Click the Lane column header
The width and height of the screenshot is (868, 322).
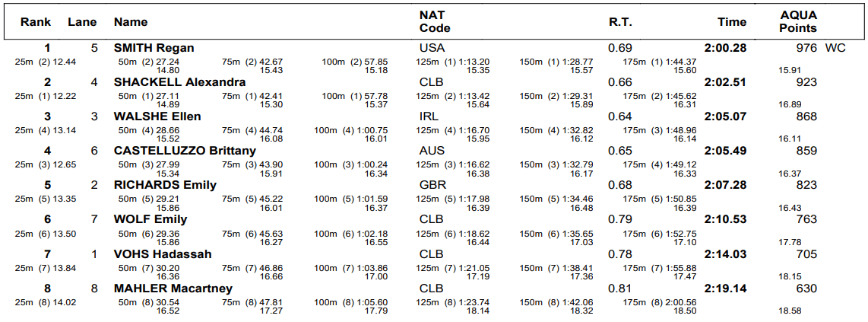coord(82,22)
